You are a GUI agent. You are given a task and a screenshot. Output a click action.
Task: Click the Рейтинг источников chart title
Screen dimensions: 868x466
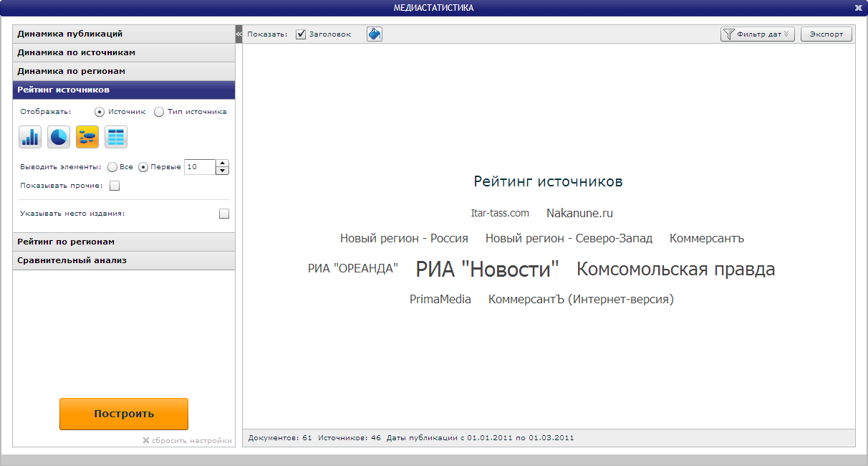tap(548, 181)
